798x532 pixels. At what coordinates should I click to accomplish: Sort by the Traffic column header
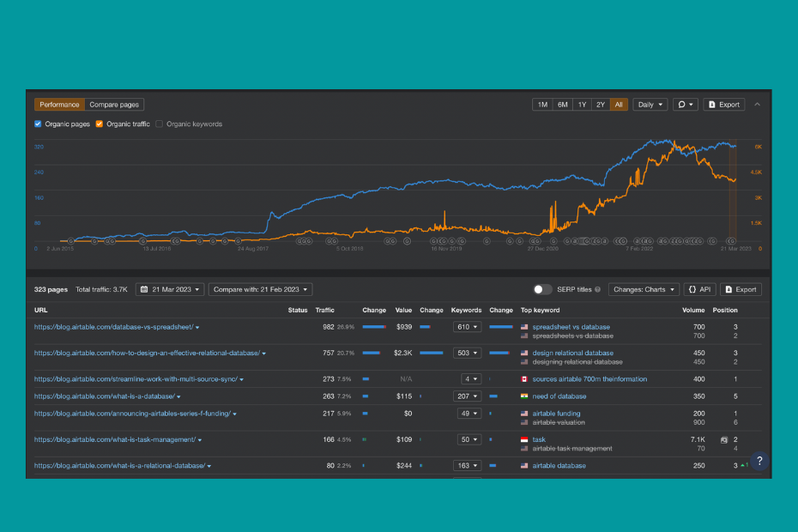pos(324,310)
